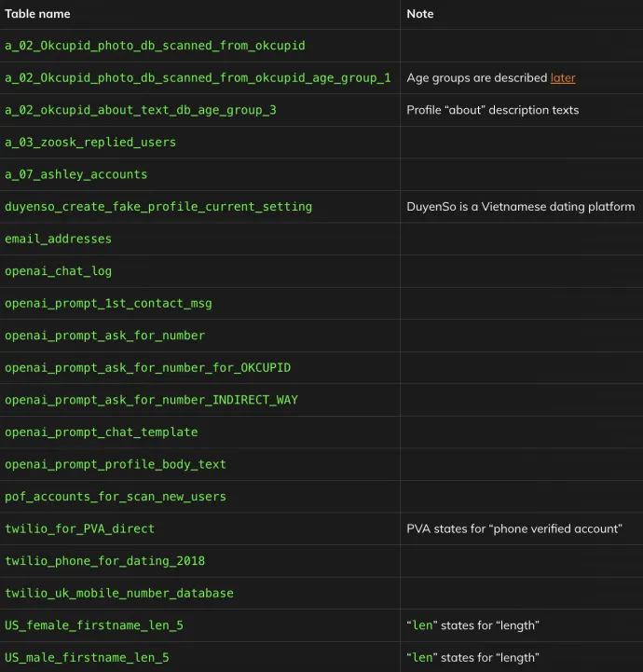Select twilio_phone_for_dating_2018 table name

(x=105, y=561)
